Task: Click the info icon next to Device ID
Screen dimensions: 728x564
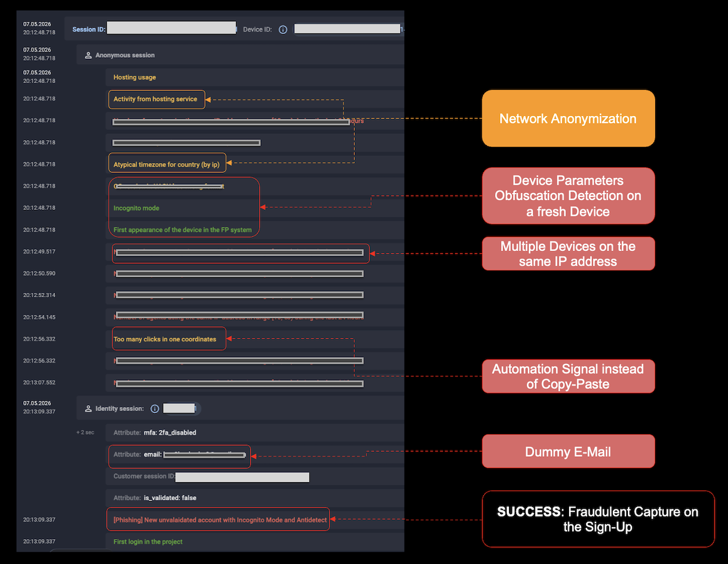Action: click(x=283, y=29)
